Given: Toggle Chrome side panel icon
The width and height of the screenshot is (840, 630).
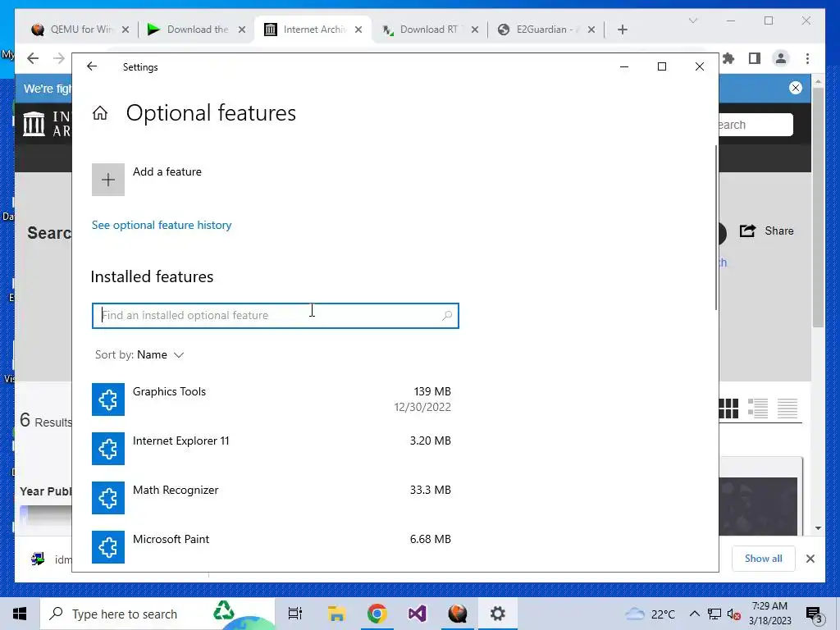Looking at the screenshot, I should pyautogui.click(x=755, y=58).
